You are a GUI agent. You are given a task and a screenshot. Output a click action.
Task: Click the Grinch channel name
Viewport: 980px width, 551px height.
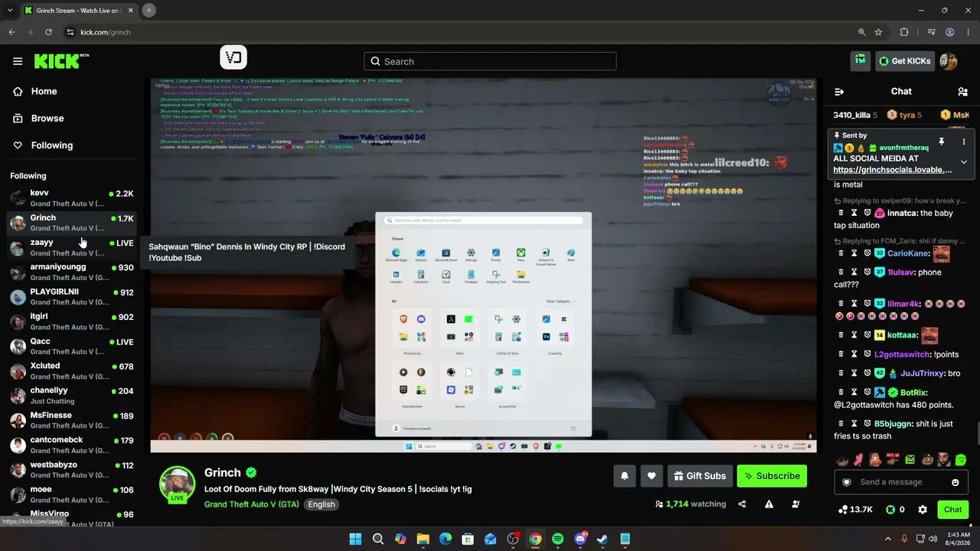click(223, 473)
